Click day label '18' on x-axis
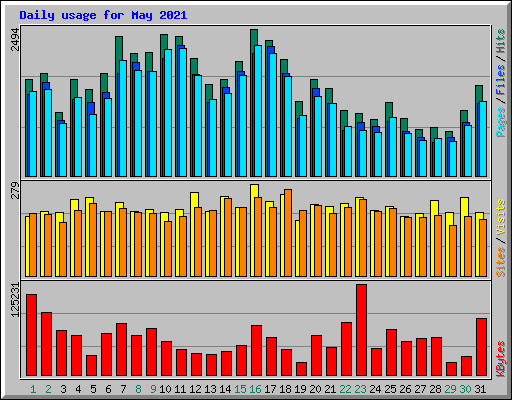 click(x=285, y=389)
